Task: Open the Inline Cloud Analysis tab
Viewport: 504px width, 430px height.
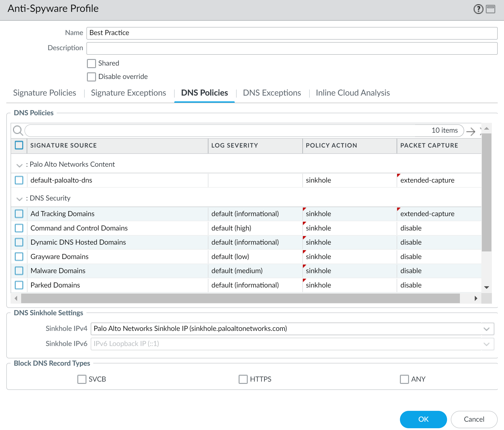Action: tap(353, 93)
